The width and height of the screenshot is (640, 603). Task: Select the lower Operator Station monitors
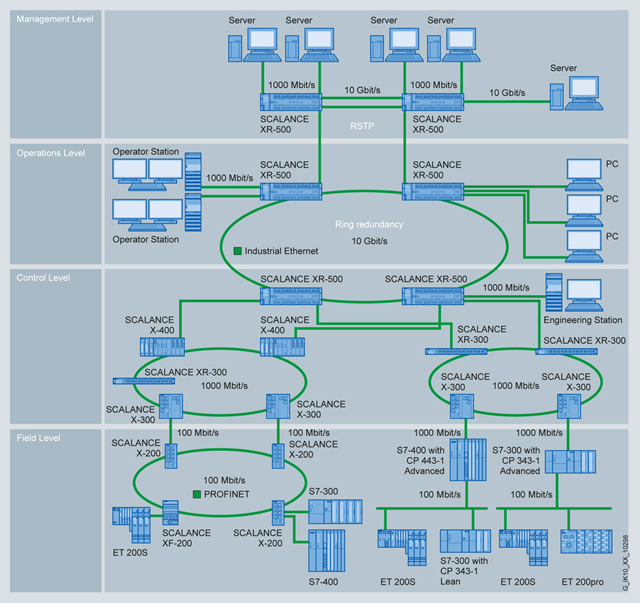pos(140,213)
